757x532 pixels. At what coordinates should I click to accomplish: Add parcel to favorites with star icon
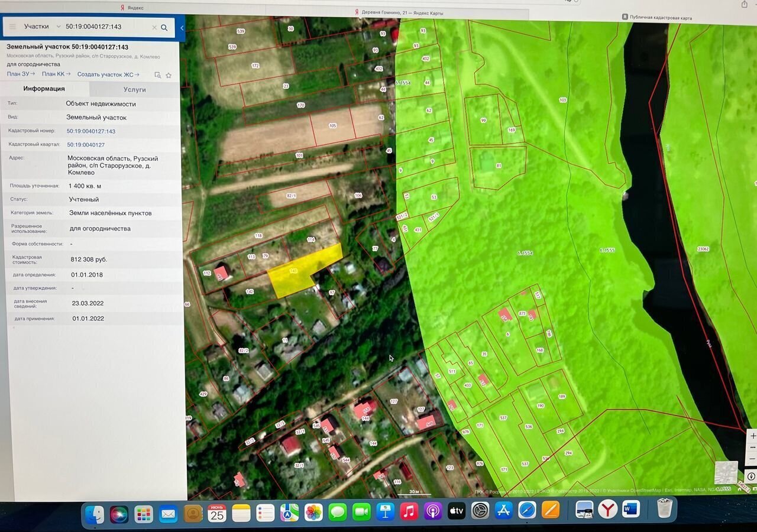(x=169, y=75)
